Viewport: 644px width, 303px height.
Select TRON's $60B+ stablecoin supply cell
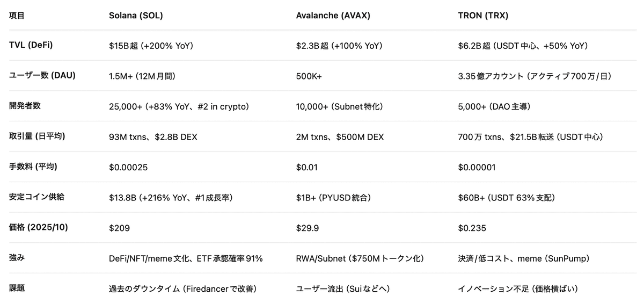pyautogui.click(x=506, y=198)
